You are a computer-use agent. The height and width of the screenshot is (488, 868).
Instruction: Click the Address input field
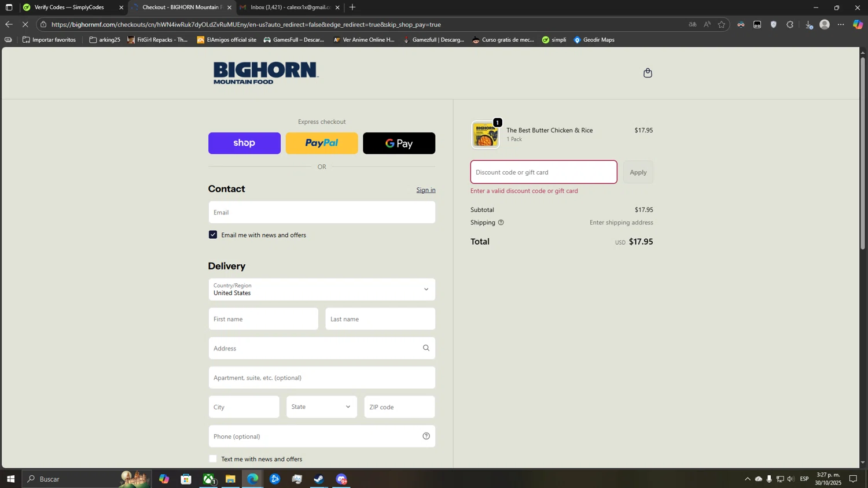coord(322,348)
